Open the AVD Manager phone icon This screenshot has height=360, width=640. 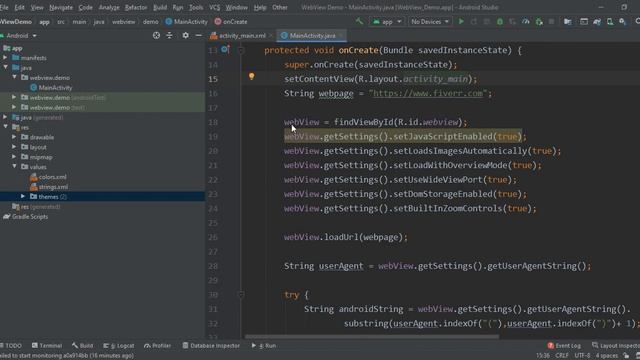[610, 22]
